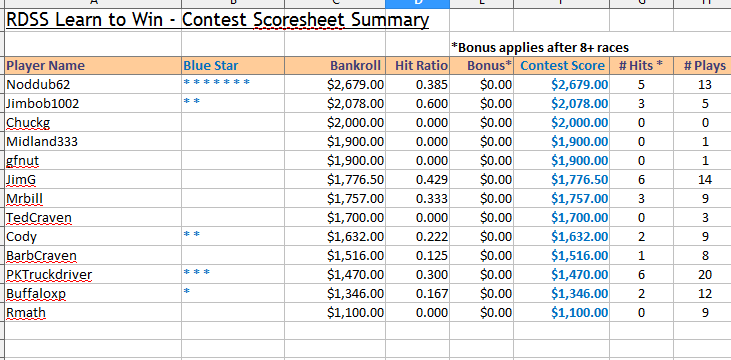The width and height of the screenshot is (731, 360).
Task: Select the bankroll value $2,679.00
Action: click(335, 84)
